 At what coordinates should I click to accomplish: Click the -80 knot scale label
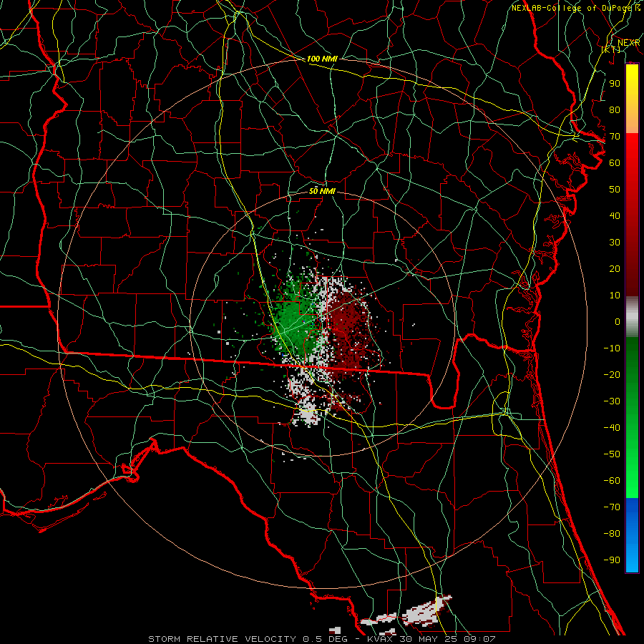[612, 534]
